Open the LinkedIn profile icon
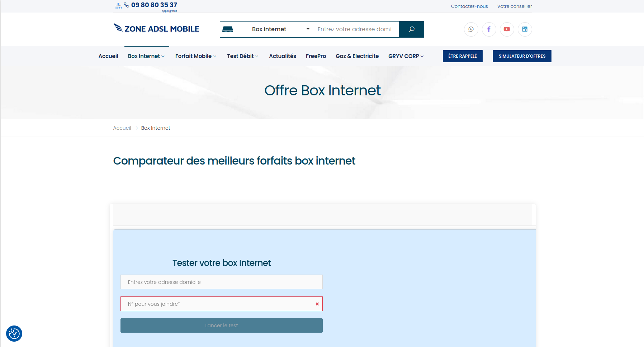The width and height of the screenshot is (644, 347). pyautogui.click(x=525, y=29)
